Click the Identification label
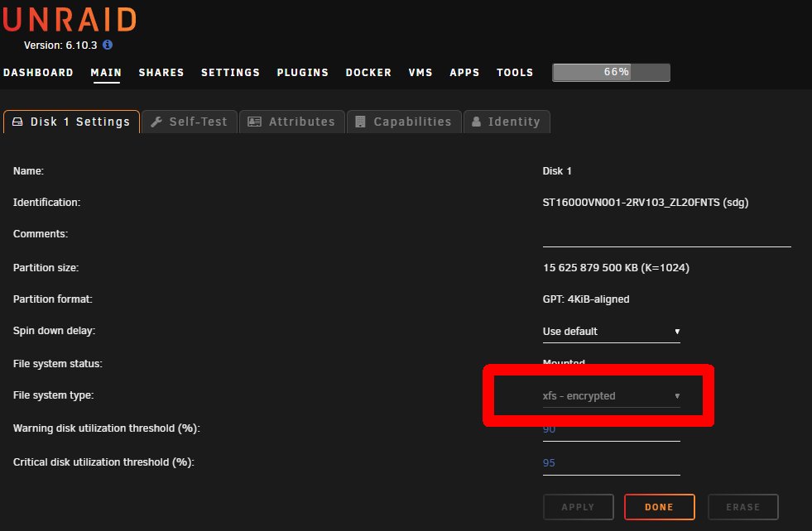 pyautogui.click(x=46, y=203)
